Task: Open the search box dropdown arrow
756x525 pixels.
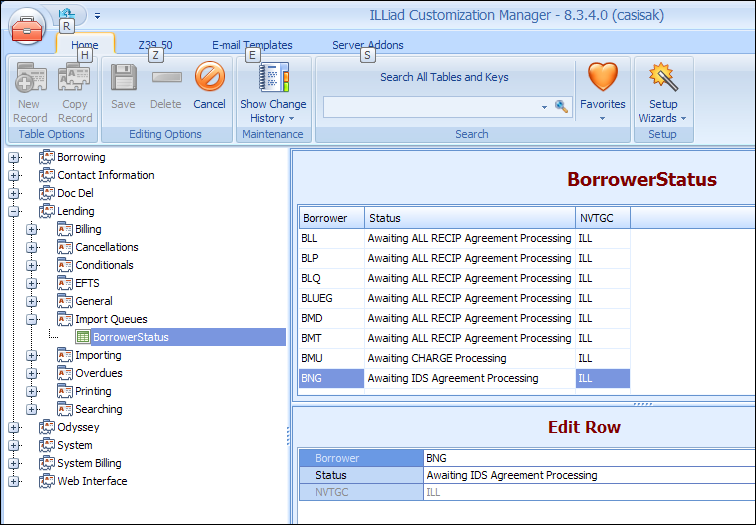Action: point(544,107)
